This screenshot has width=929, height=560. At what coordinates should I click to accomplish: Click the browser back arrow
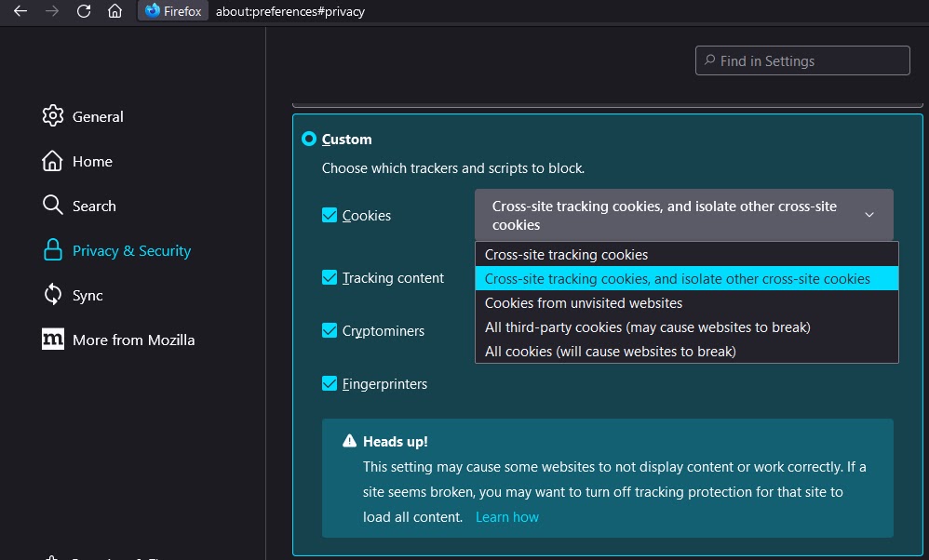20,11
